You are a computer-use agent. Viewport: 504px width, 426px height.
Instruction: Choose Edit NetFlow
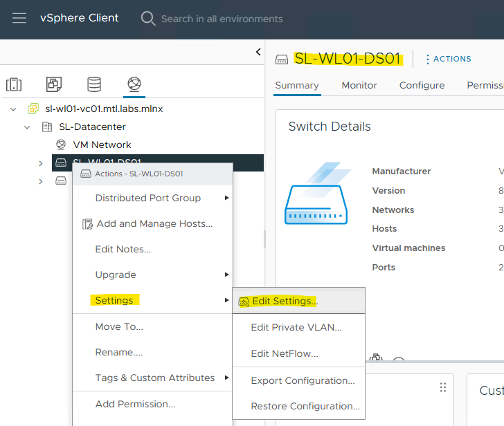click(x=298, y=354)
